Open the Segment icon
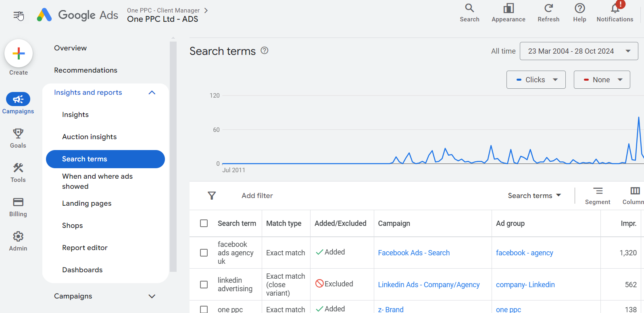 tap(598, 191)
